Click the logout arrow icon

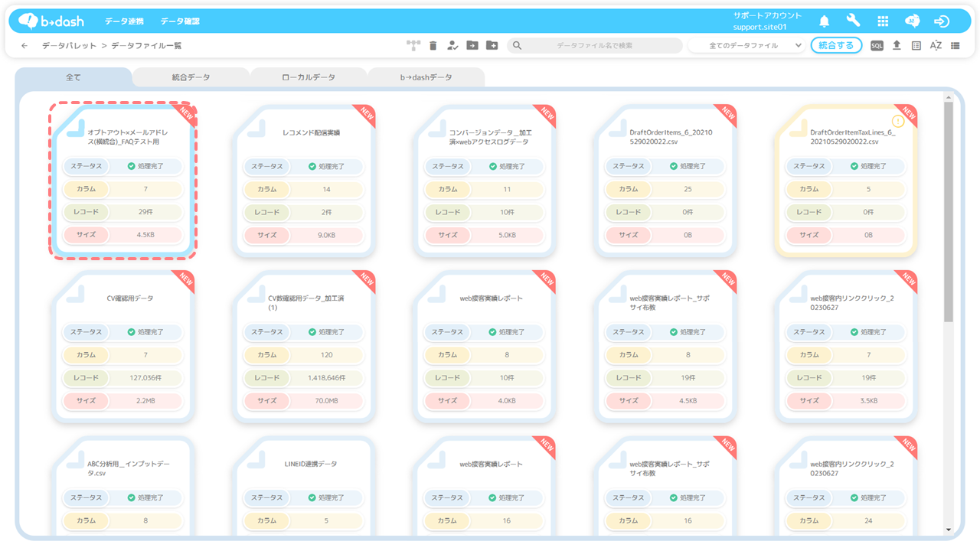coord(942,21)
